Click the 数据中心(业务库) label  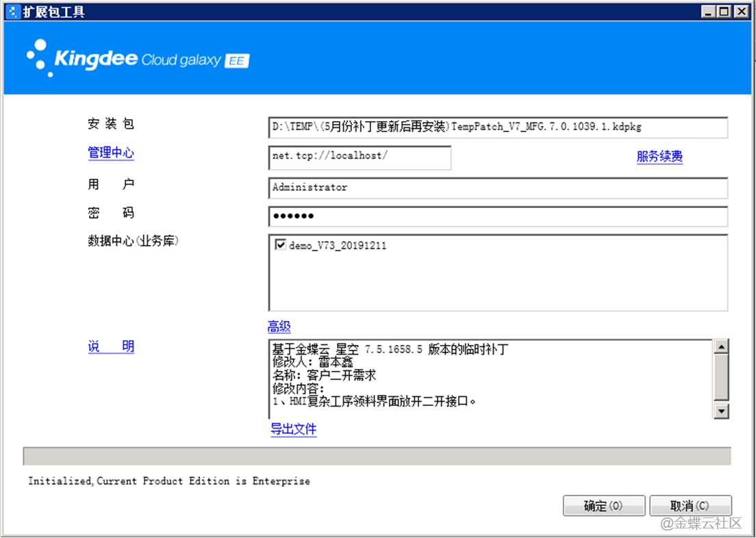(133, 240)
